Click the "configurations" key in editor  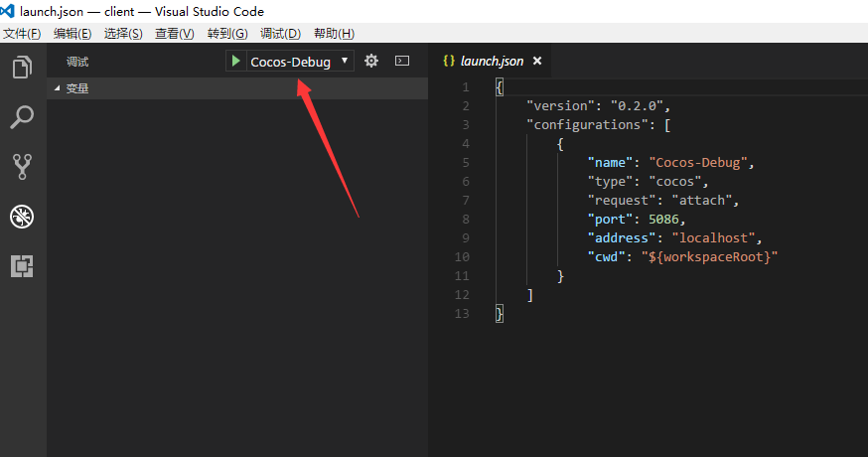587,125
